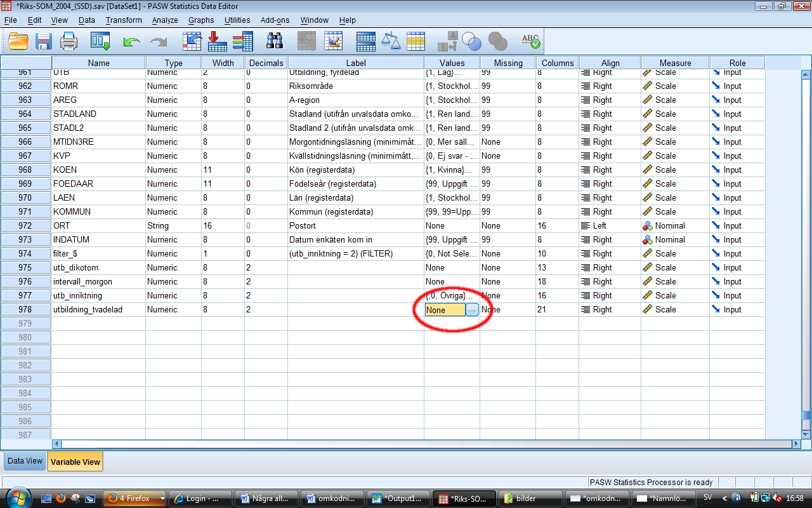Open the Transform menu

[124, 20]
